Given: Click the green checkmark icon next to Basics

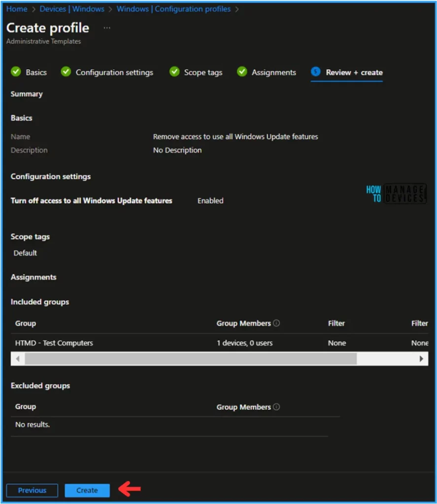Looking at the screenshot, I should (x=16, y=71).
